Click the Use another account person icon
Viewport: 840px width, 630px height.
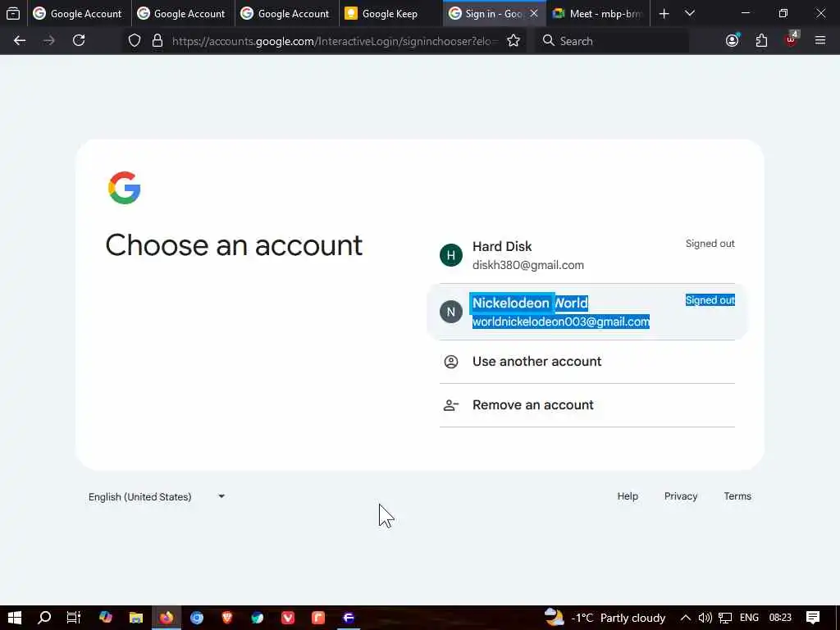tap(451, 362)
